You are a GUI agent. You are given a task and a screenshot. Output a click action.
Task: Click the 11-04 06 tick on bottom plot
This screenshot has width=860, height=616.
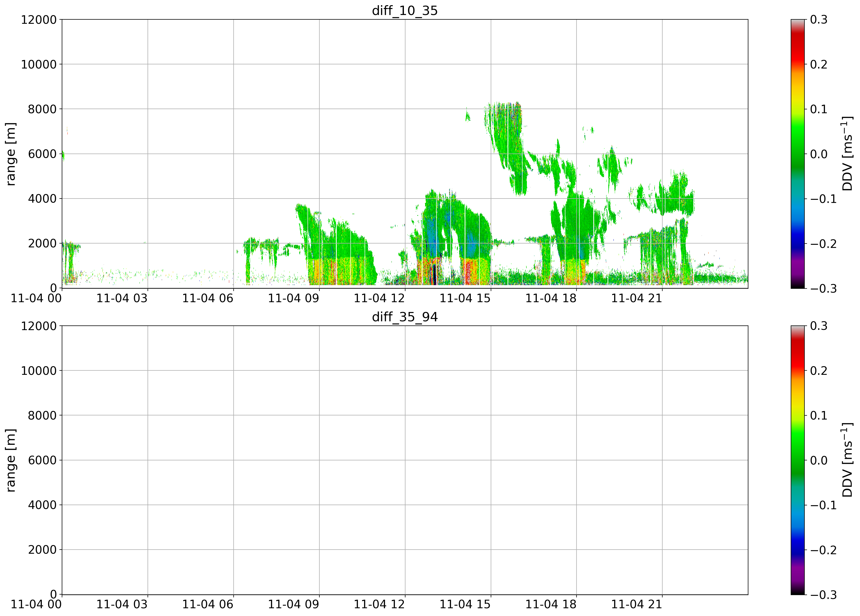pyautogui.click(x=208, y=605)
